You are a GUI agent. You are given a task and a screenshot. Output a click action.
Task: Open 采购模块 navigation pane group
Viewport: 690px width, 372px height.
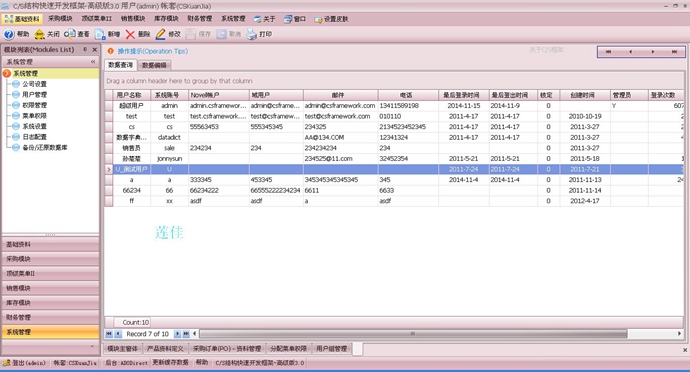point(51,259)
